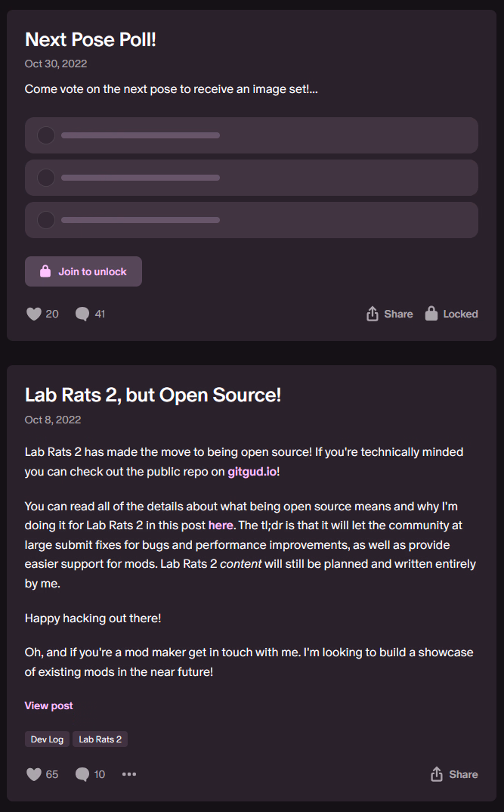Expand post via View post link
The image size is (504, 812).
49,705
